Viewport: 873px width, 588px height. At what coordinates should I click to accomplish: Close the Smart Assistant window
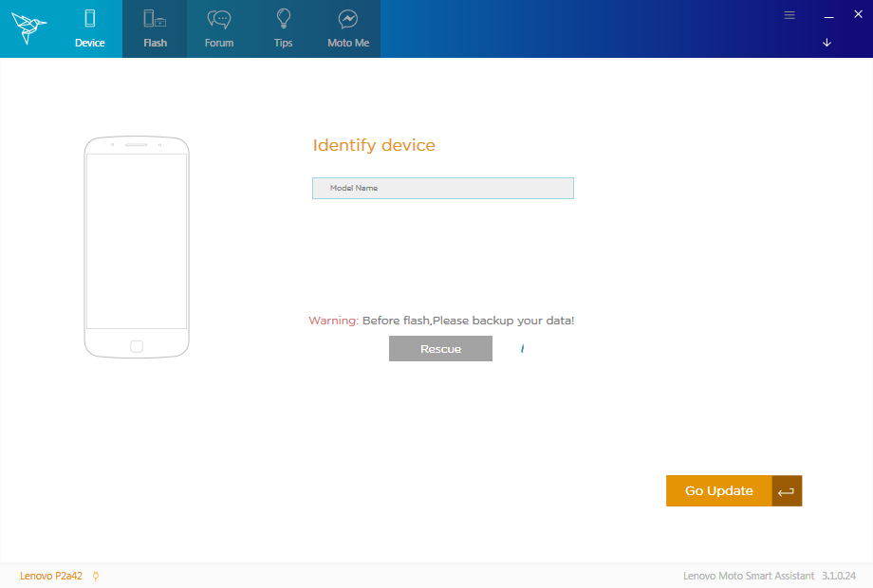pos(857,15)
